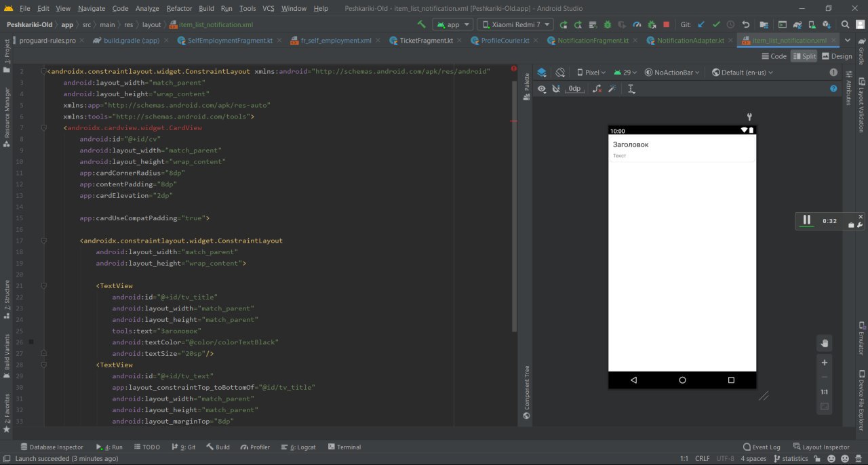
Task: Switch editor to Design view
Action: pos(836,56)
